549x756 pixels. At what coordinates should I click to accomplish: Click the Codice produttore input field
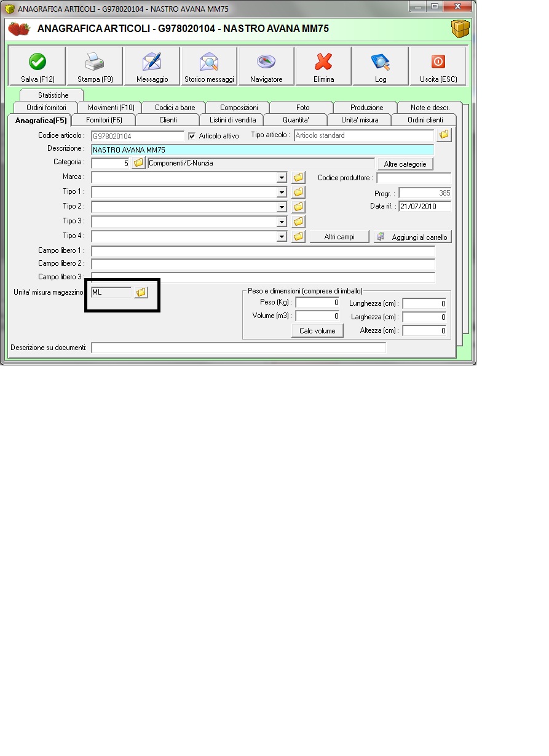[414, 178]
